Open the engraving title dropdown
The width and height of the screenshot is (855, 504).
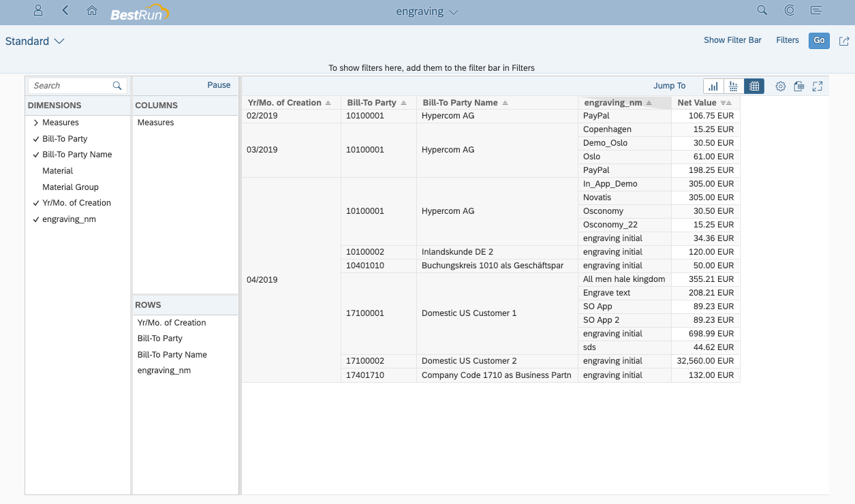tap(426, 11)
